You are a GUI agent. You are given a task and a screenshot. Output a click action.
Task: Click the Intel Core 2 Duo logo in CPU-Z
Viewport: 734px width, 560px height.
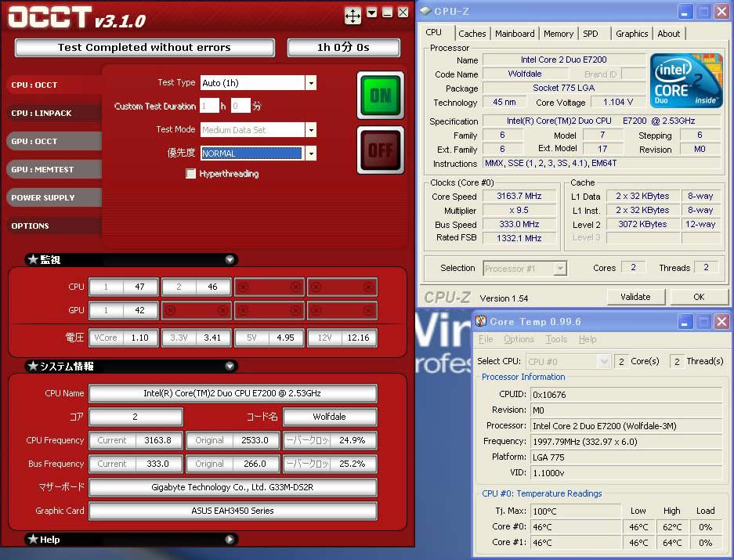coord(686,81)
